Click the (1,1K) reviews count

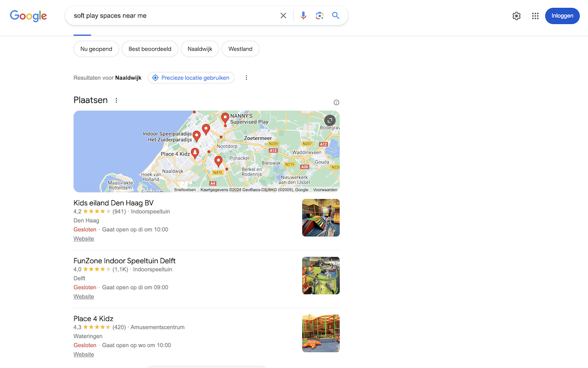[x=120, y=269]
